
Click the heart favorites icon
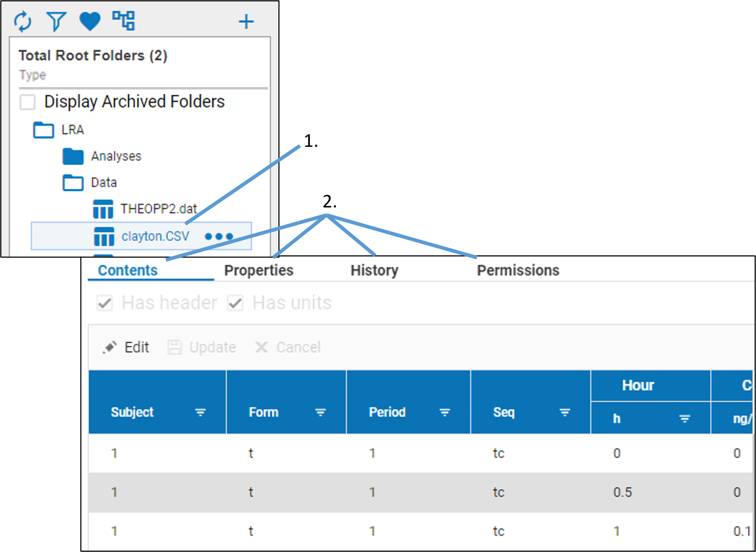point(89,21)
